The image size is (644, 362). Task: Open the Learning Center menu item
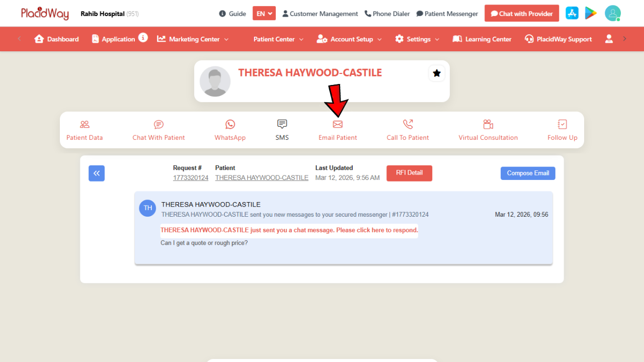(482, 39)
